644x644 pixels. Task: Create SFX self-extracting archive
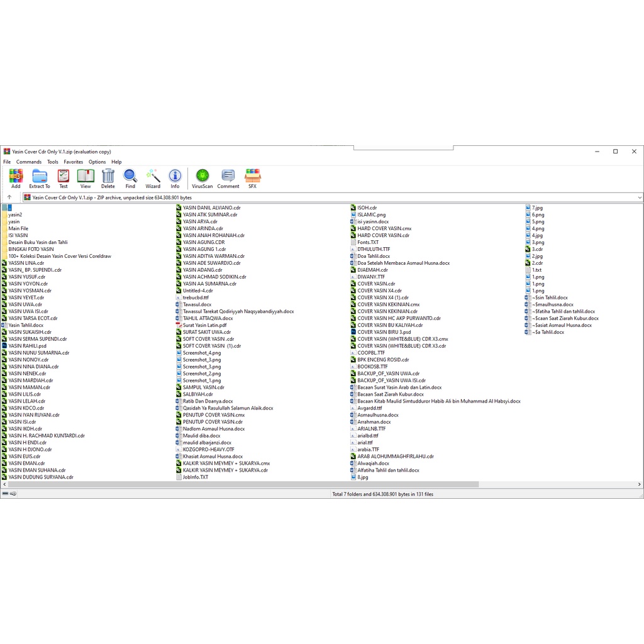(252, 178)
